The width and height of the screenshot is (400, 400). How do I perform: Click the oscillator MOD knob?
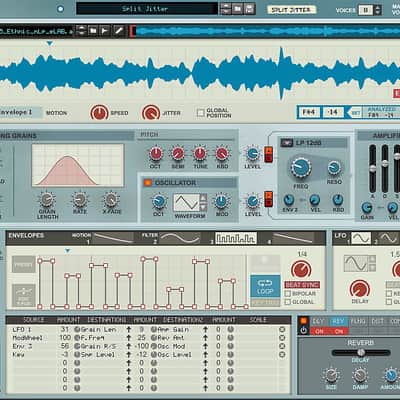[222, 201]
